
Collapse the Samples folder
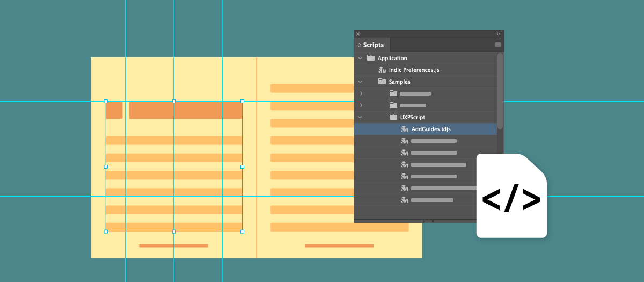360,82
